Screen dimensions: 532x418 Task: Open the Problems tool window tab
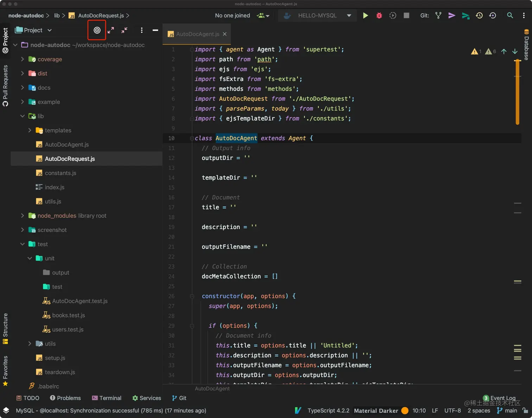point(65,398)
